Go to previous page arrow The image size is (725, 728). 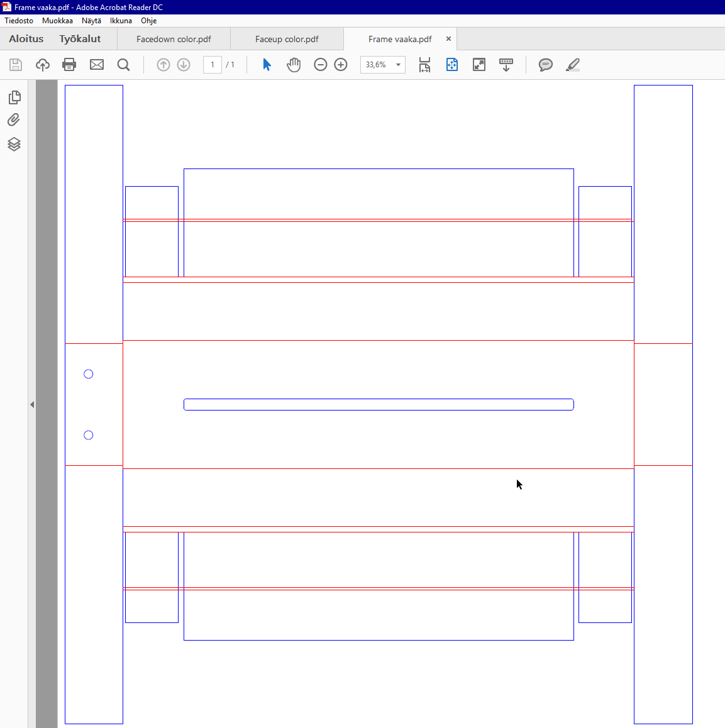tap(163, 65)
